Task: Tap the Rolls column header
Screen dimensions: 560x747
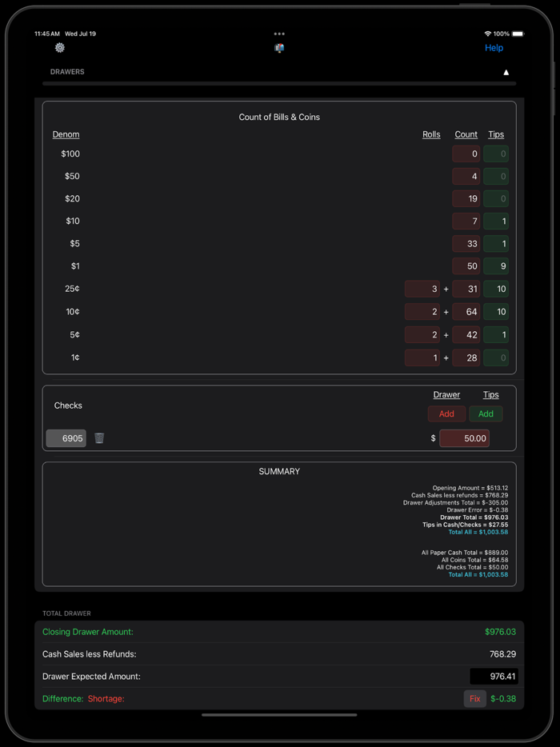Action: click(x=431, y=134)
